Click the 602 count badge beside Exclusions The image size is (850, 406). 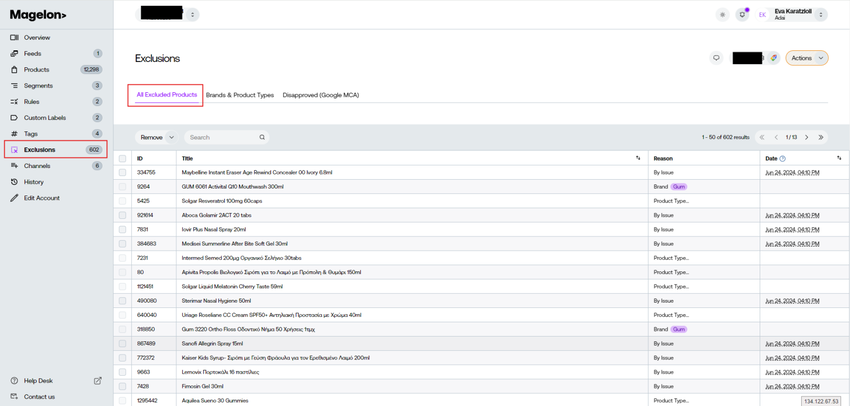point(94,150)
